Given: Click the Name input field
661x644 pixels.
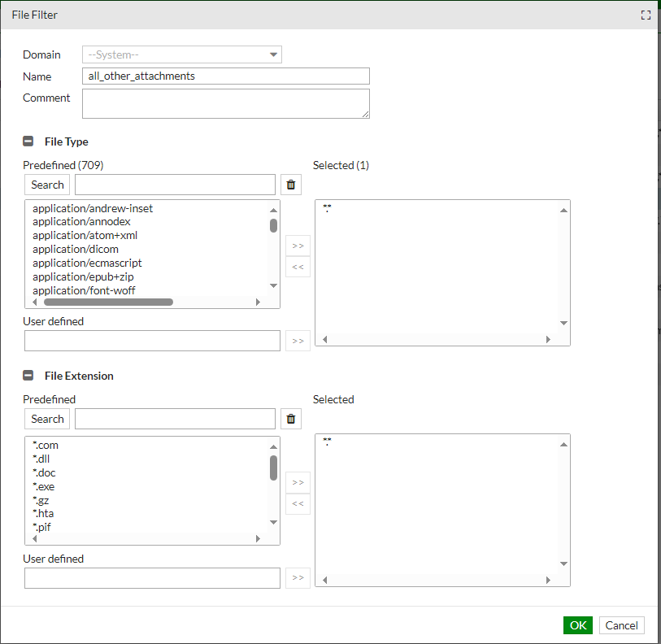Looking at the screenshot, I should click(226, 76).
